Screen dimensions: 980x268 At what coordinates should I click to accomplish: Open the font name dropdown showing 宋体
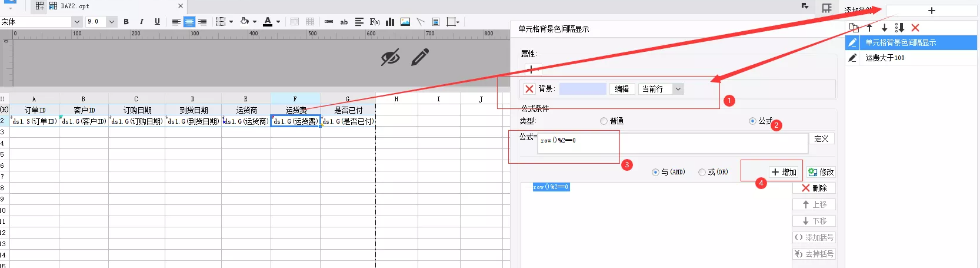point(76,22)
